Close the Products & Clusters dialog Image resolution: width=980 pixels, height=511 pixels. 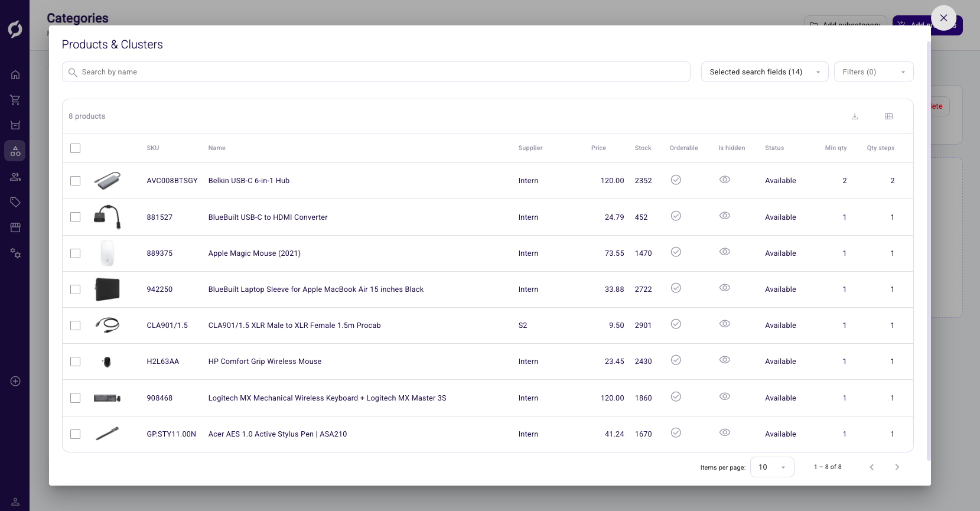(943, 18)
